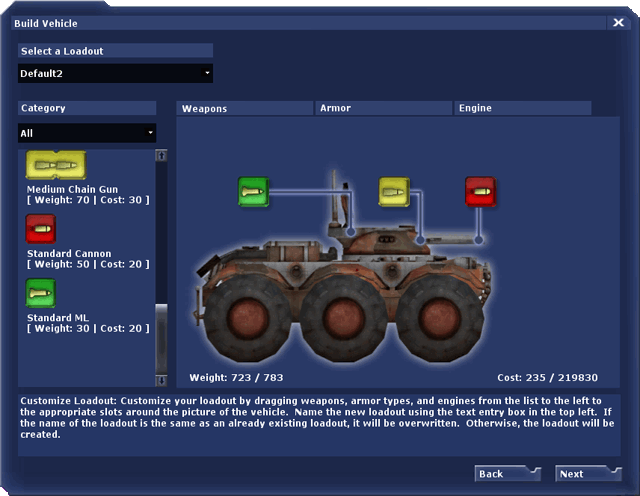The image size is (640, 496).
Task: Close the Build Vehicle window
Action: [618, 23]
